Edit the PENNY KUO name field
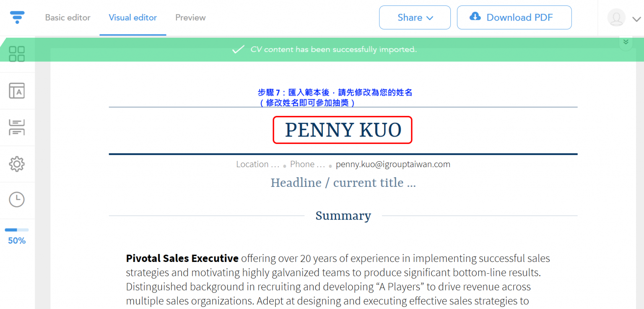The width and height of the screenshot is (644, 309). [343, 130]
